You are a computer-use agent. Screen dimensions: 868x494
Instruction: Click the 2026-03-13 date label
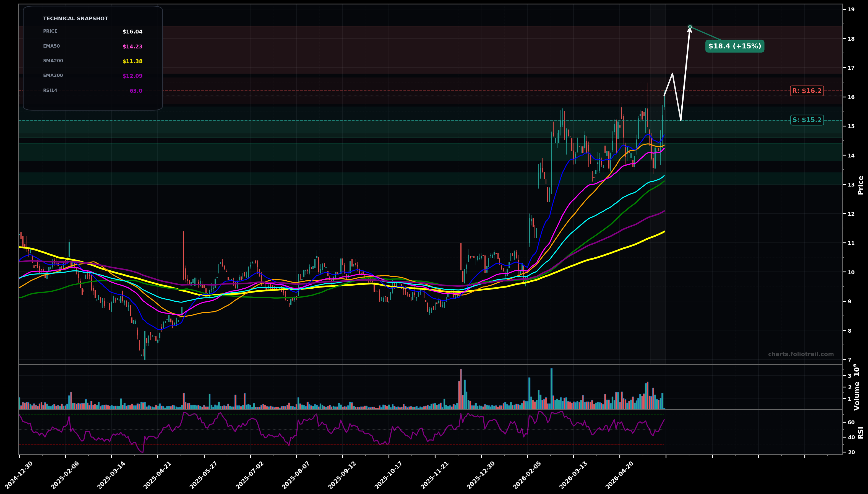(x=574, y=475)
